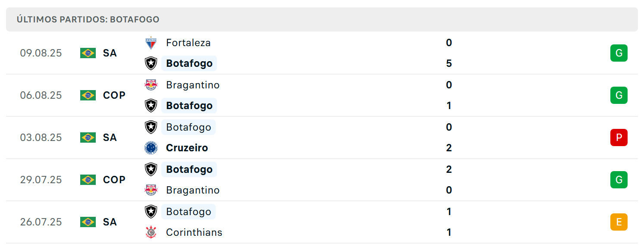Select the highlighted Botafogo name on 06.08.25
Image resolution: width=644 pixels, height=250 pixels.
tap(189, 106)
